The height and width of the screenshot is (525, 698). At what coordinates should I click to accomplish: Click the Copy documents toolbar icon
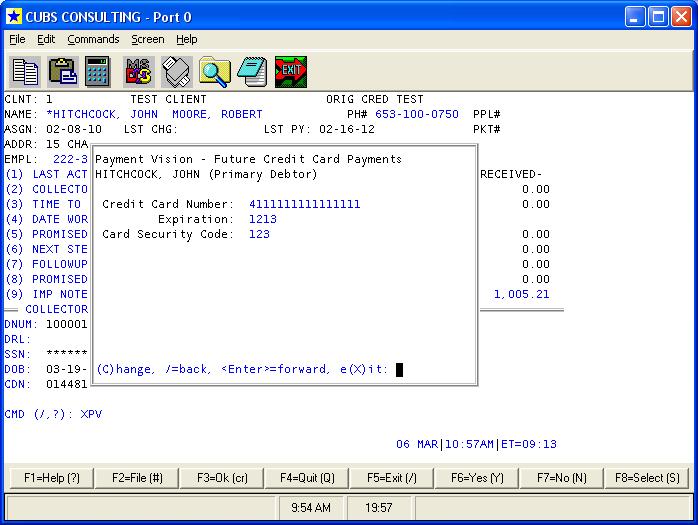[25, 72]
